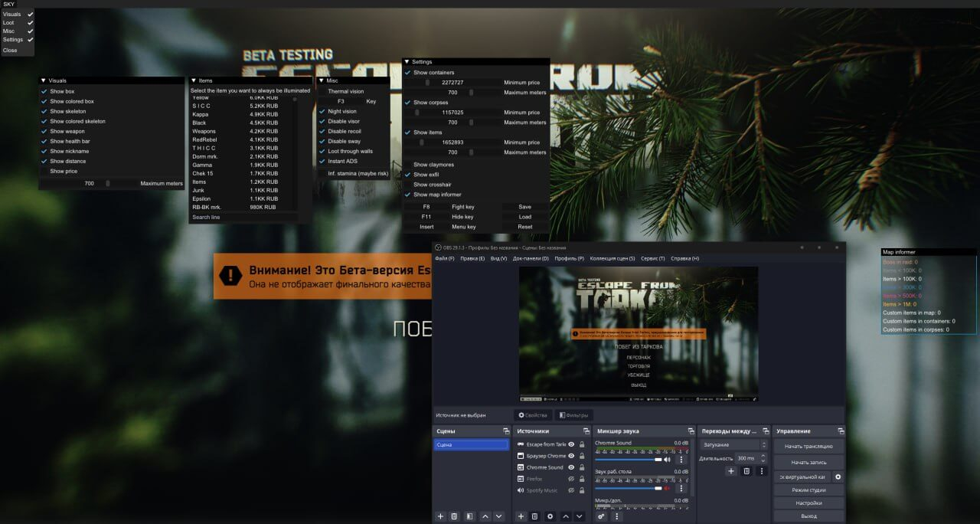Hide the Escape from Tarkov source

pyautogui.click(x=570, y=444)
